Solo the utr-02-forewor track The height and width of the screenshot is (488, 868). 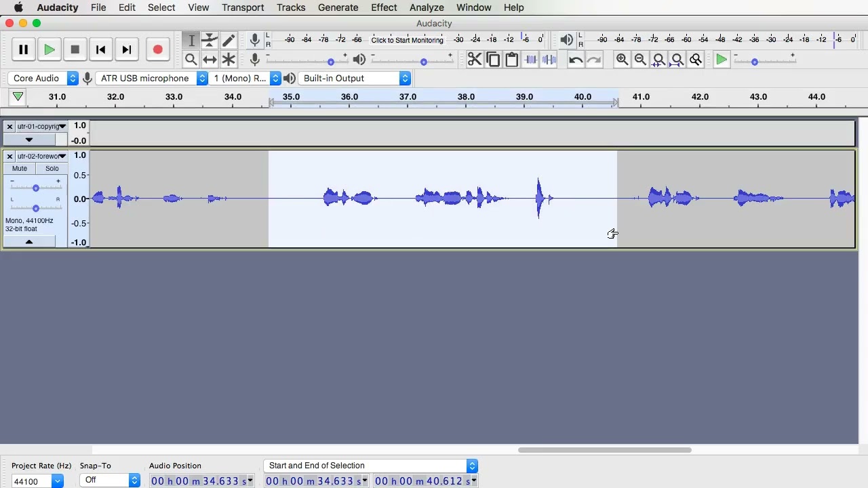point(52,168)
